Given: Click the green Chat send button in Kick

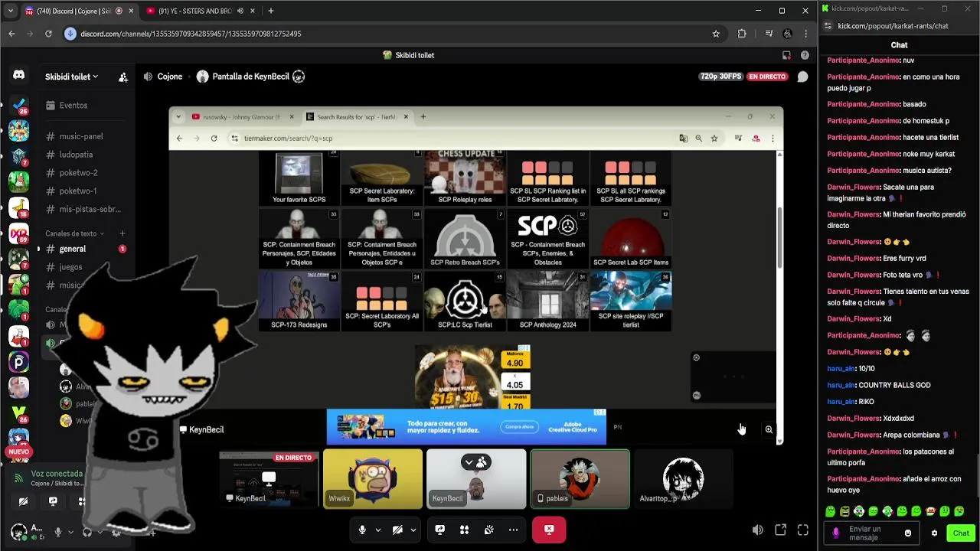Looking at the screenshot, I should click(960, 533).
